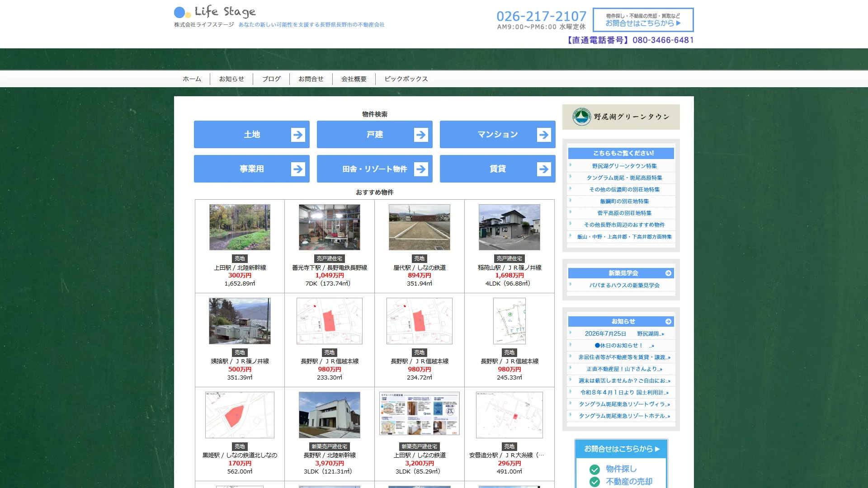This screenshot has width=868, height=488.
Task: Open 週末は薪活しませんか news item
Action: [624, 381]
